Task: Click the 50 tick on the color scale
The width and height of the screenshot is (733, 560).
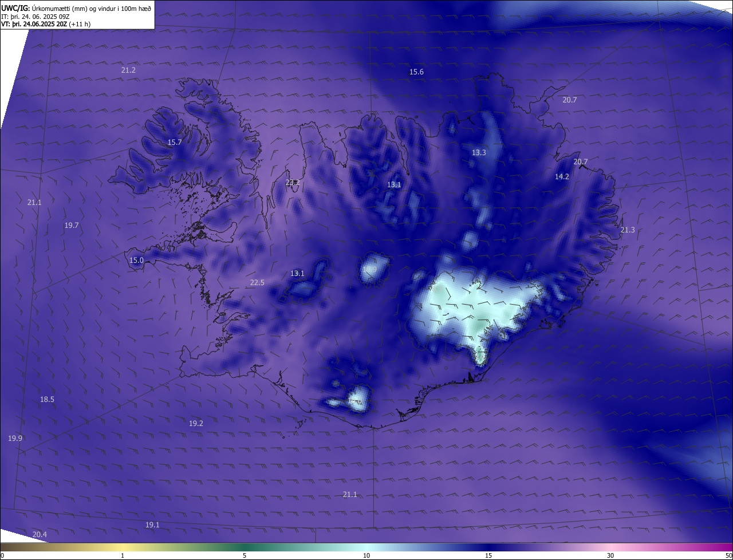Action: coord(728,555)
